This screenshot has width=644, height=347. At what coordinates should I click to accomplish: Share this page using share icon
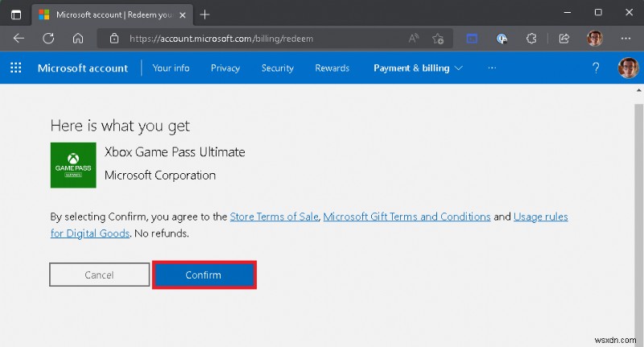(x=564, y=39)
